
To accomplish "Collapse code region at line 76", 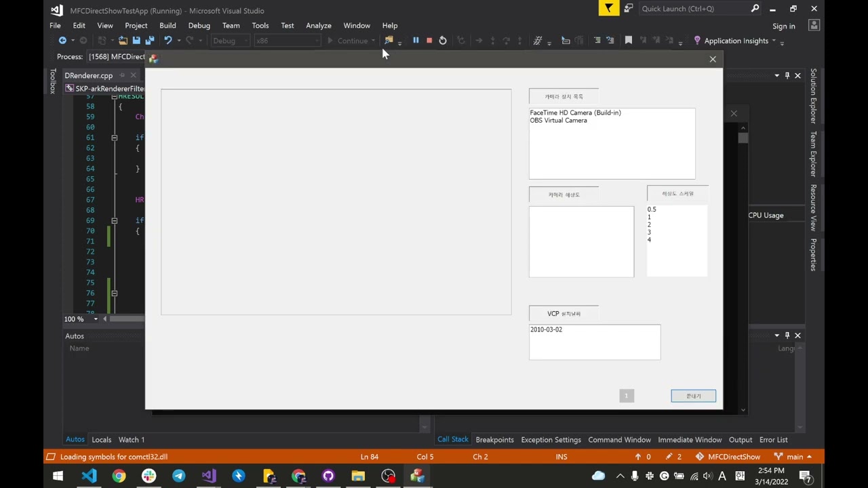I will pyautogui.click(x=114, y=293).
